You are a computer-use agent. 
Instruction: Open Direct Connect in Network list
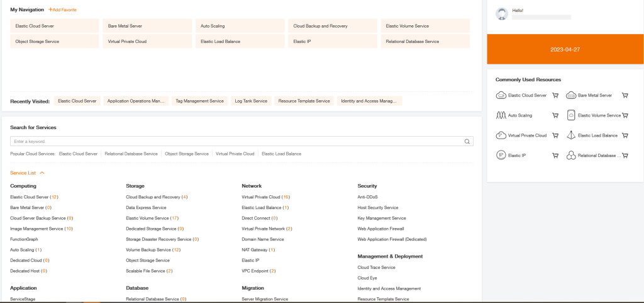click(x=260, y=218)
